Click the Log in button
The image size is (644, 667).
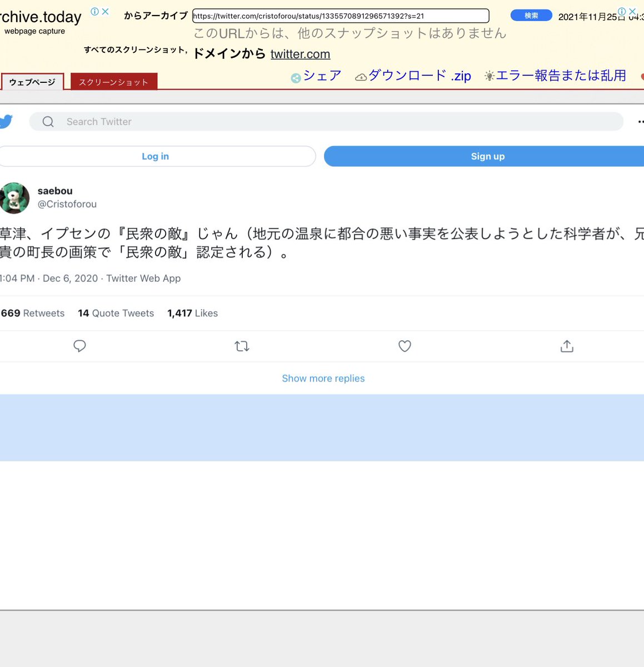tap(156, 156)
